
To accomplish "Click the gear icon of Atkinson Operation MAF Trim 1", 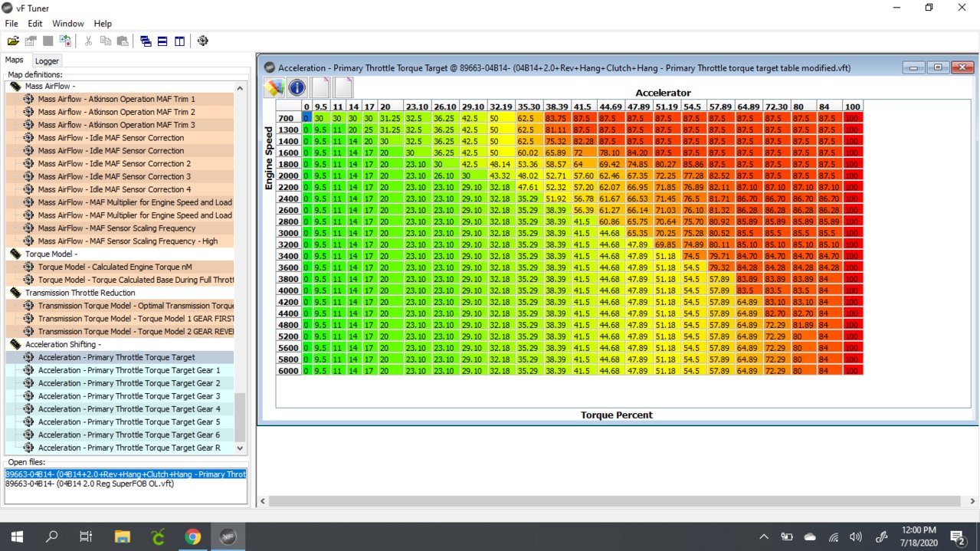I will coord(28,99).
